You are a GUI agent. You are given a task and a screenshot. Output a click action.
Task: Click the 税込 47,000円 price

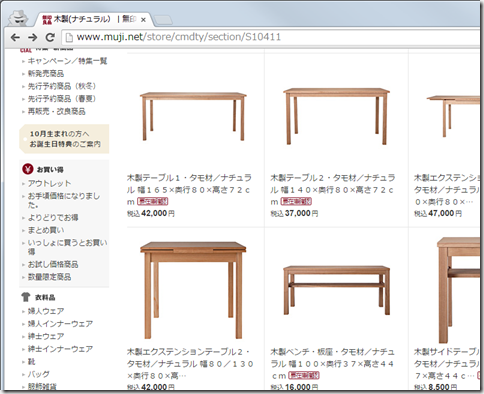point(438,213)
